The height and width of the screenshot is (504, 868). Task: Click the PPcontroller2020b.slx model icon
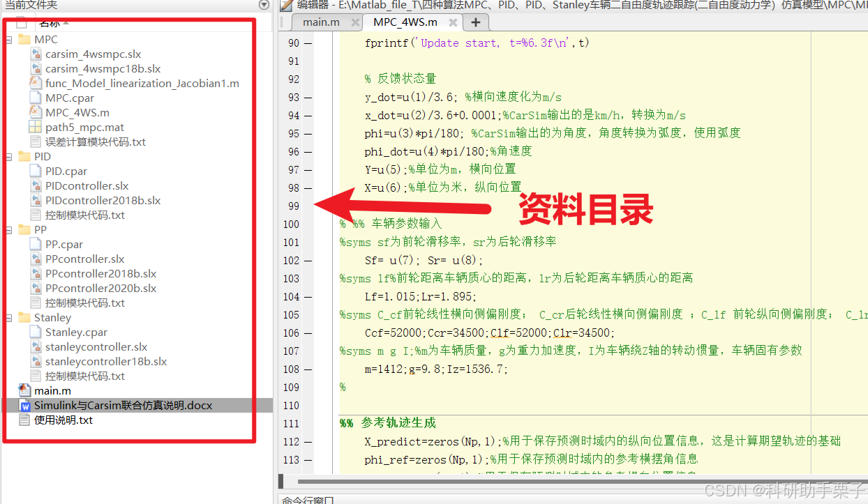pyautogui.click(x=36, y=288)
